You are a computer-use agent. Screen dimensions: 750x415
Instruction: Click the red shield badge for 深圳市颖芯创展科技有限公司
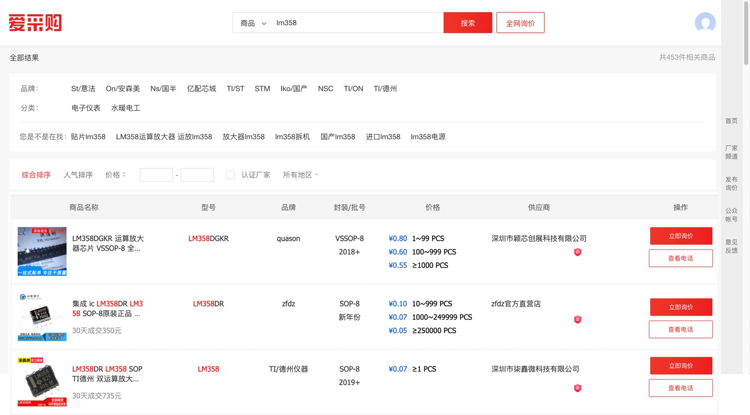(x=577, y=252)
